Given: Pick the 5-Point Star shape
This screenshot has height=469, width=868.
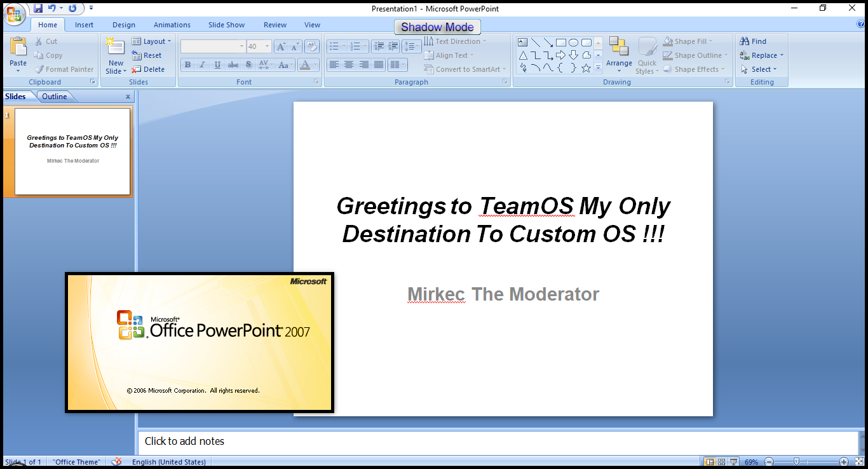Looking at the screenshot, I should [586, 68].
